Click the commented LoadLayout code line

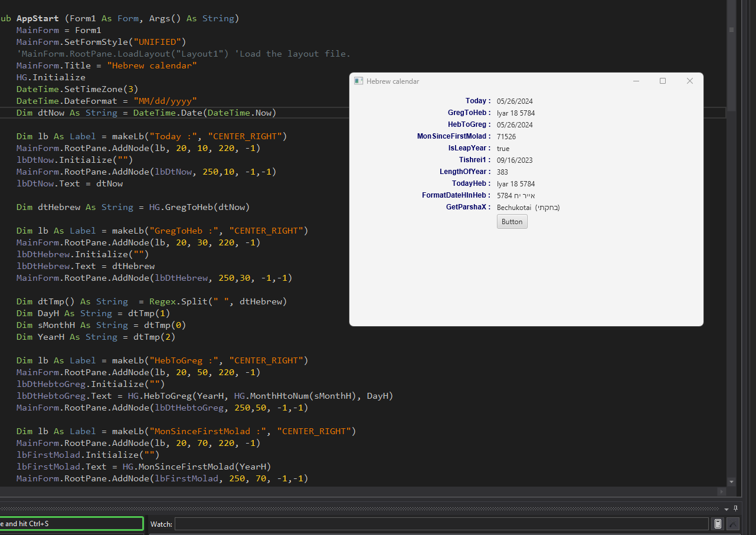point(184,54)
